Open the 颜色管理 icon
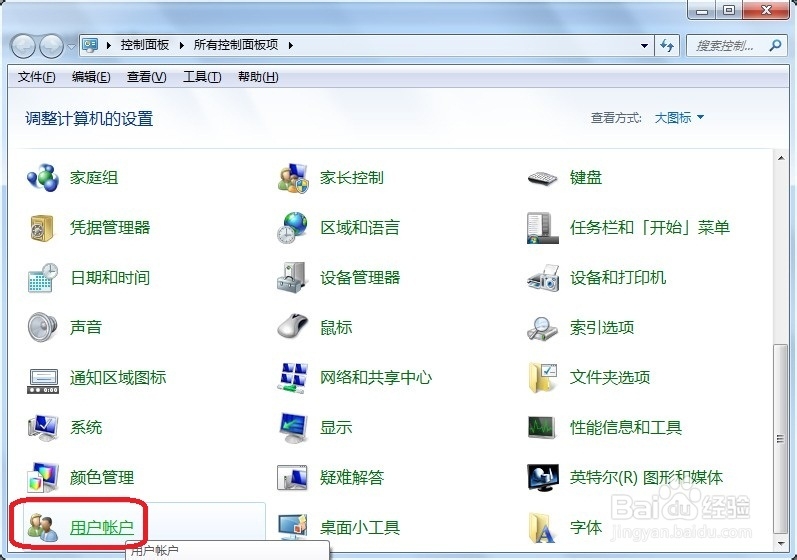The image size is (797, 560). 43,477
